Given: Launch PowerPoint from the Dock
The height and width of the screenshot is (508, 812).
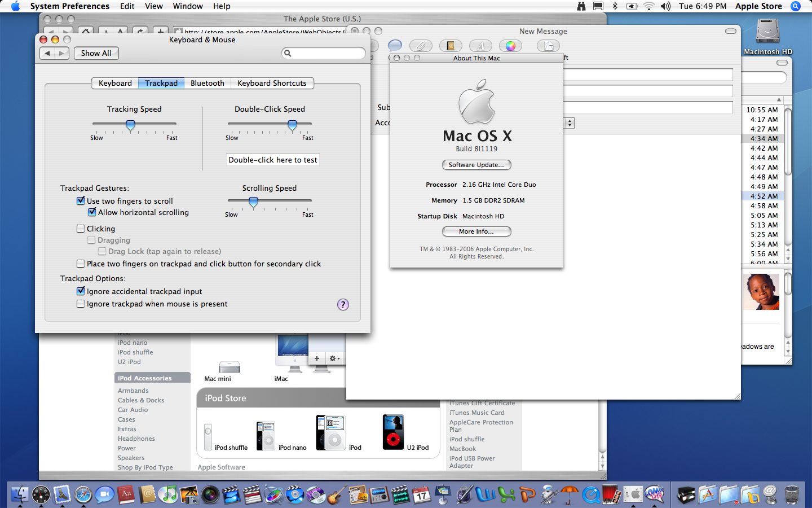Looking at the screenshot, I should tap(527, 494).
